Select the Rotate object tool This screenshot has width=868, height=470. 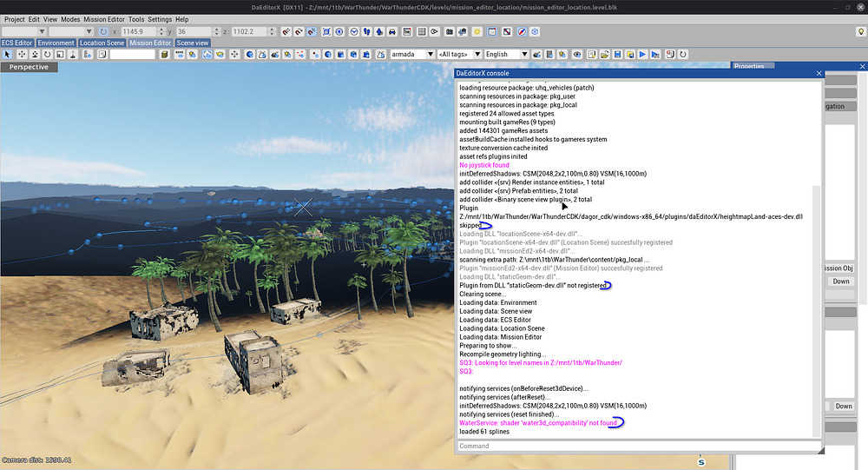click(x=47, y=55)
